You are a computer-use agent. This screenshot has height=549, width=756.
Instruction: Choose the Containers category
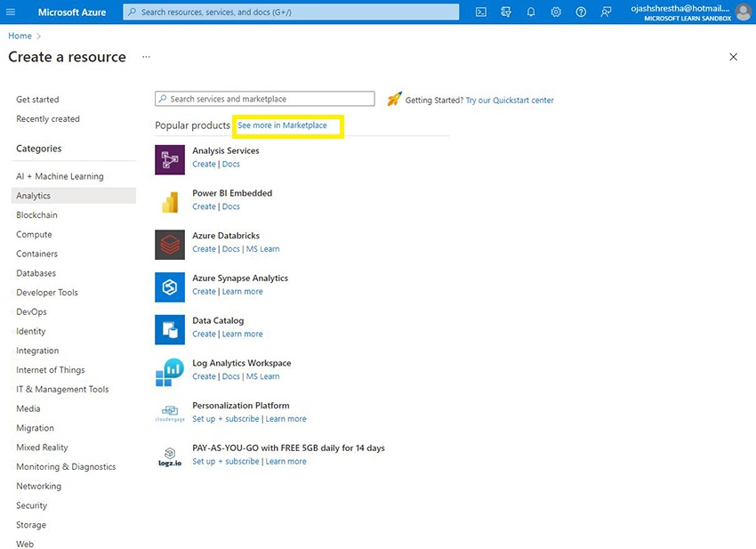tap(37, 254)
